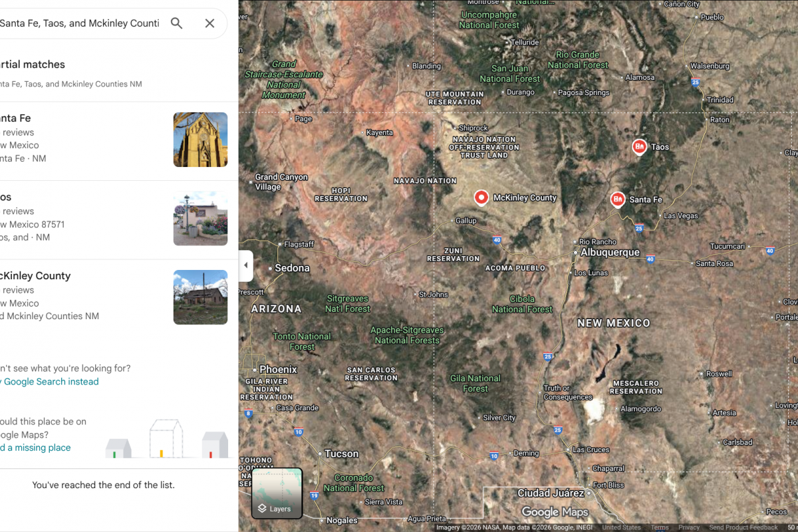Viewport: 798px width, 532px height.
Task: Click the Taos result photo thumbnail
Action: pyautogui.click(x=200, y=218)
